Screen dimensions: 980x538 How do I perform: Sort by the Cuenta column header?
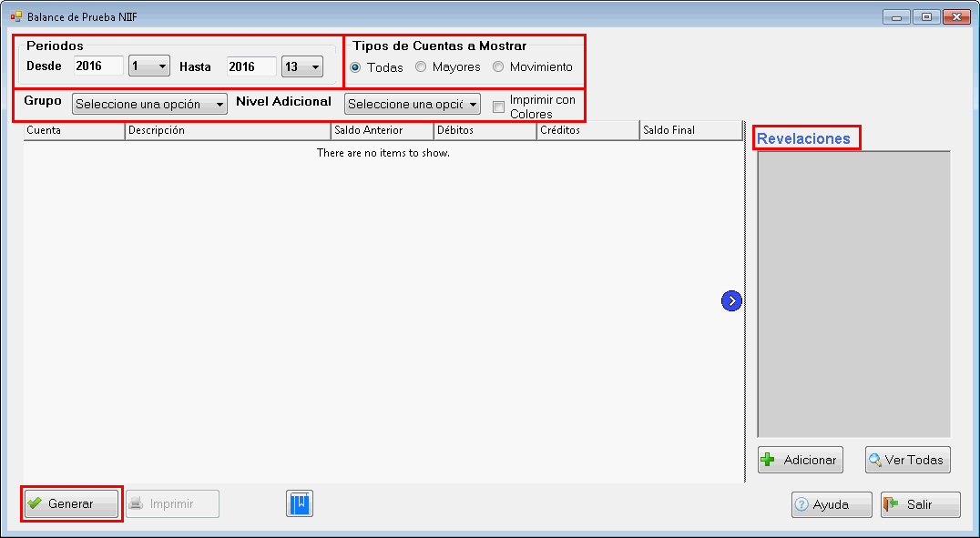(74, 130)
